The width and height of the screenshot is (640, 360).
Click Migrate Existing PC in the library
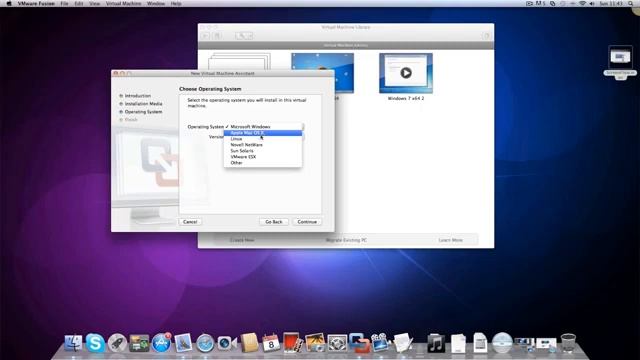pyautogui.click(x=346, y=240)
